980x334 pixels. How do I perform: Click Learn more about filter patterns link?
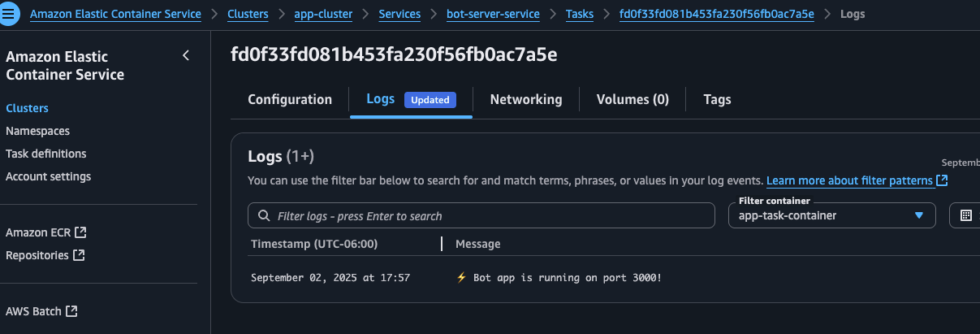click(x=850, y=180)
